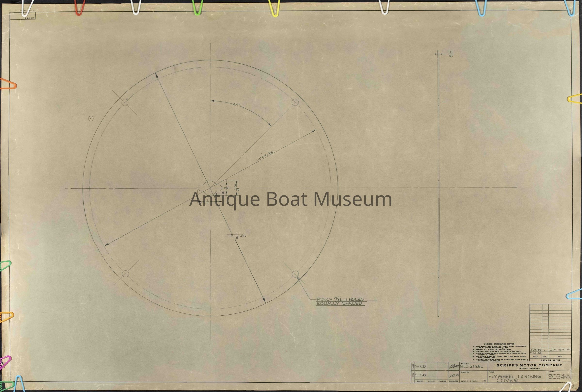Click the red paper clip at top

coord(80,8)
